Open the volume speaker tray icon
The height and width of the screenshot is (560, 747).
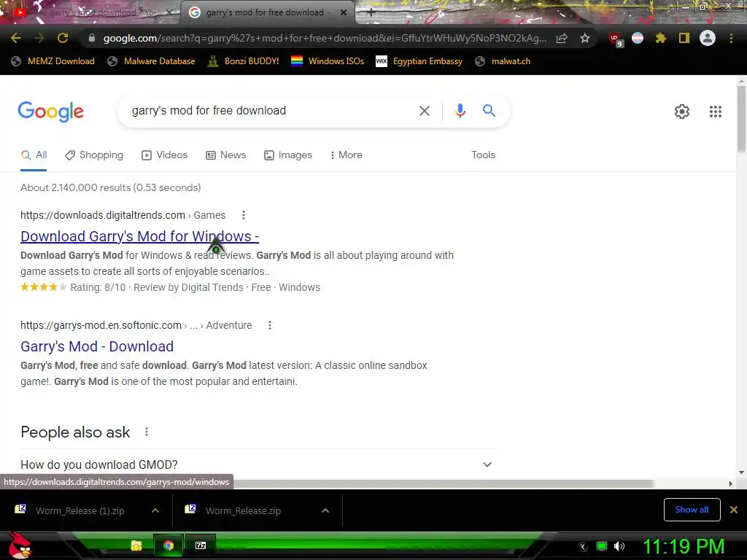619,546
